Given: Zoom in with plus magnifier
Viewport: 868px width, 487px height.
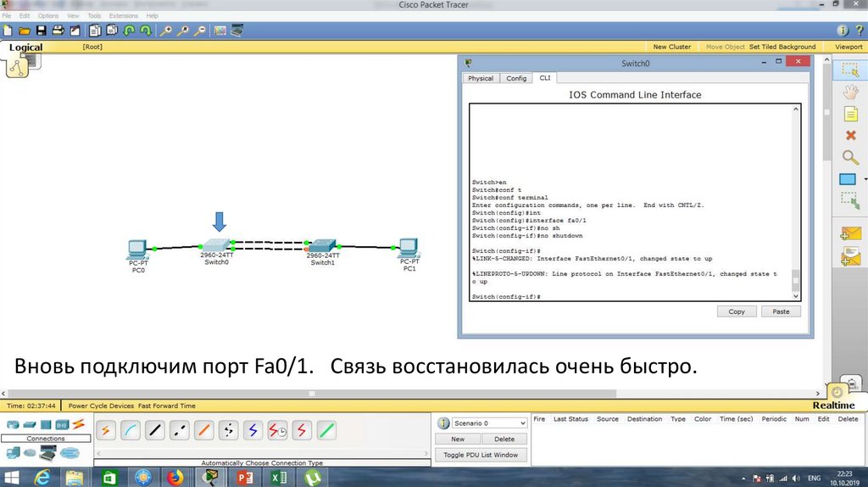Looking at the screenshot, I should point(165,31).
